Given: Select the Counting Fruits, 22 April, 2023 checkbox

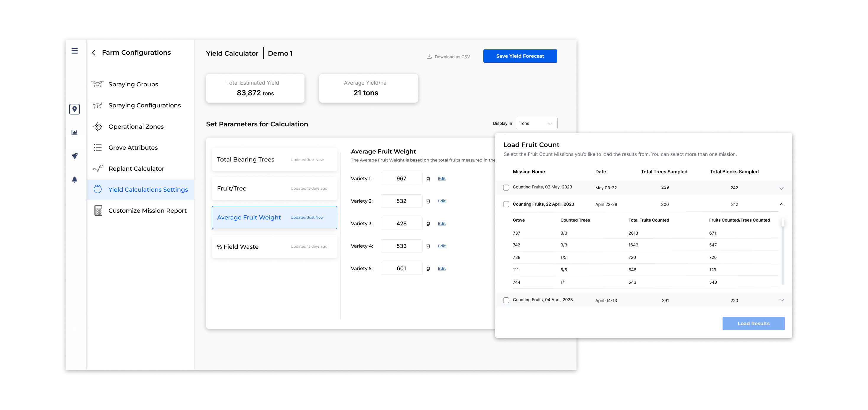Looking at the screenshot, I should click(x=506, y=204).
